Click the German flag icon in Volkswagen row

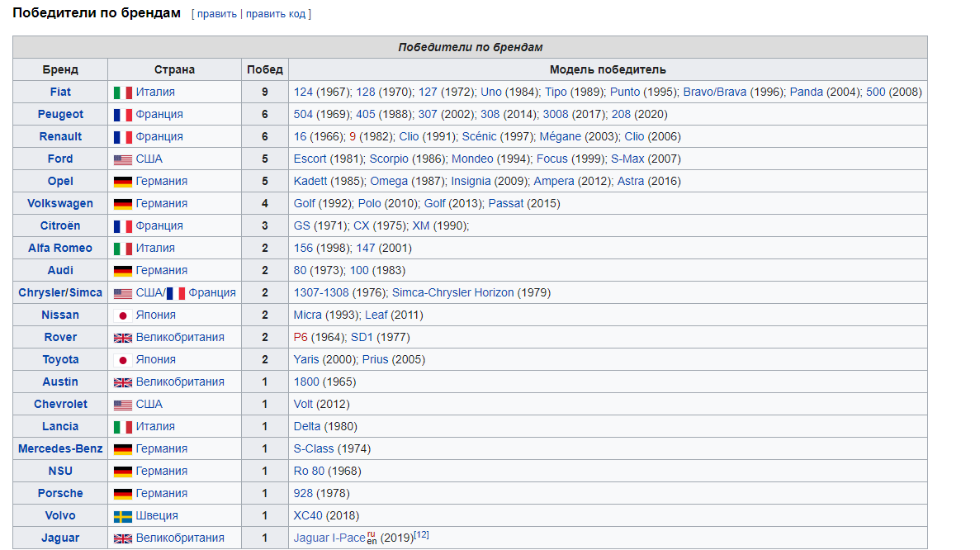122,204
